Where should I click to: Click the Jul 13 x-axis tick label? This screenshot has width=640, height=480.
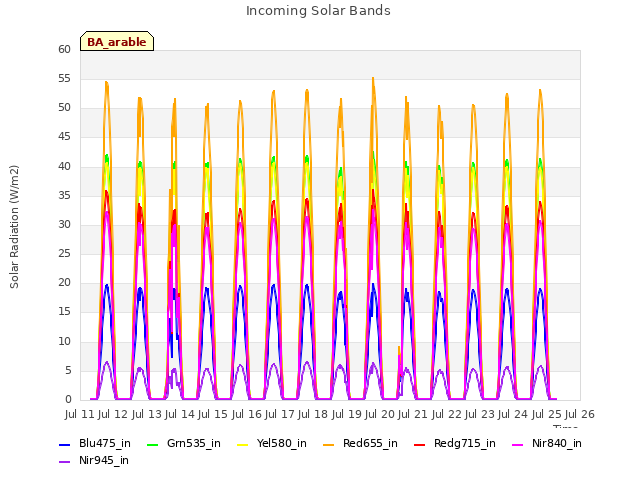coord(147,414)
